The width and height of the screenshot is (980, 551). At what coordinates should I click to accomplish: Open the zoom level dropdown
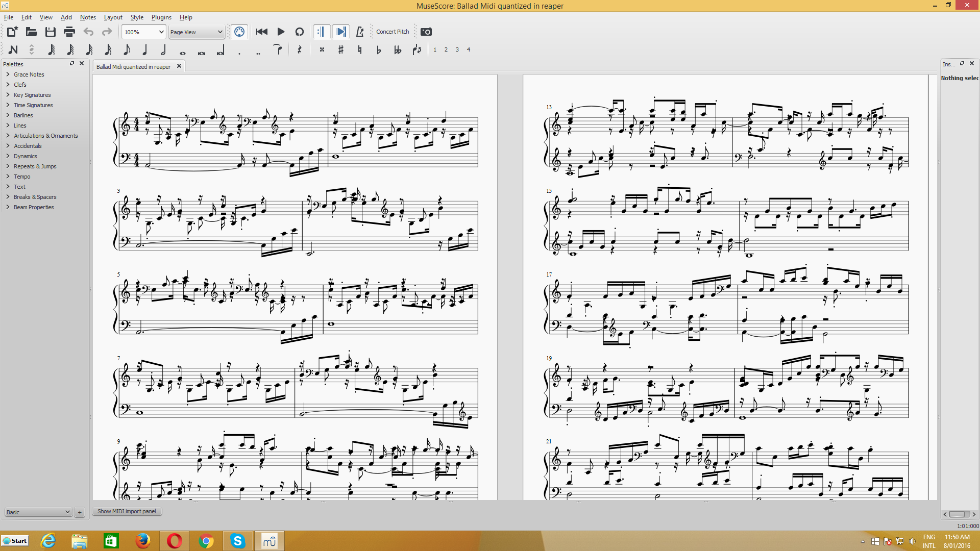[x=143, y=32]
